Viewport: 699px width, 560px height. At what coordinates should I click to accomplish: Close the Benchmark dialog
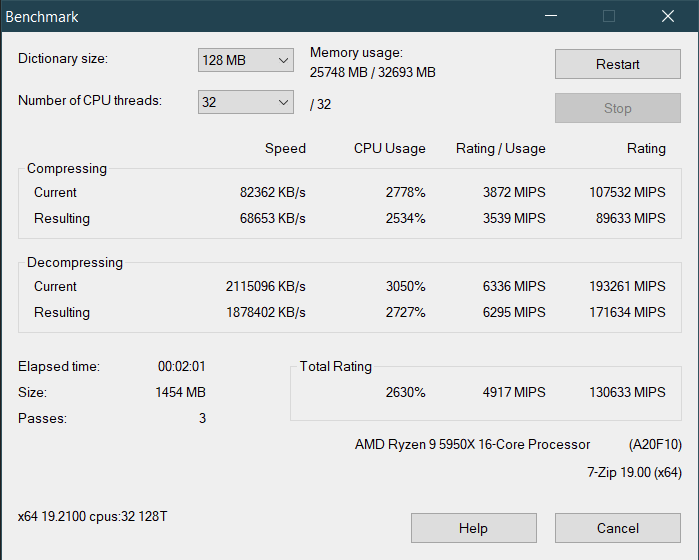pyautogui.click(x=667, y=16)
